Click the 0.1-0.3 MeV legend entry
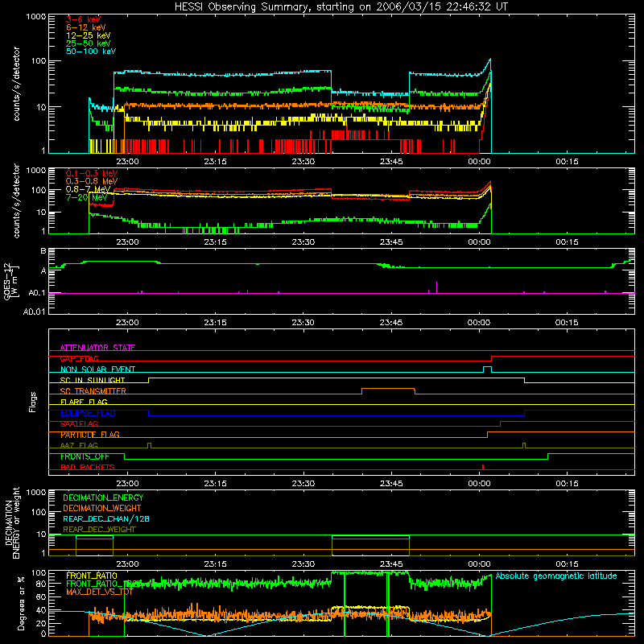 point(92,173)
